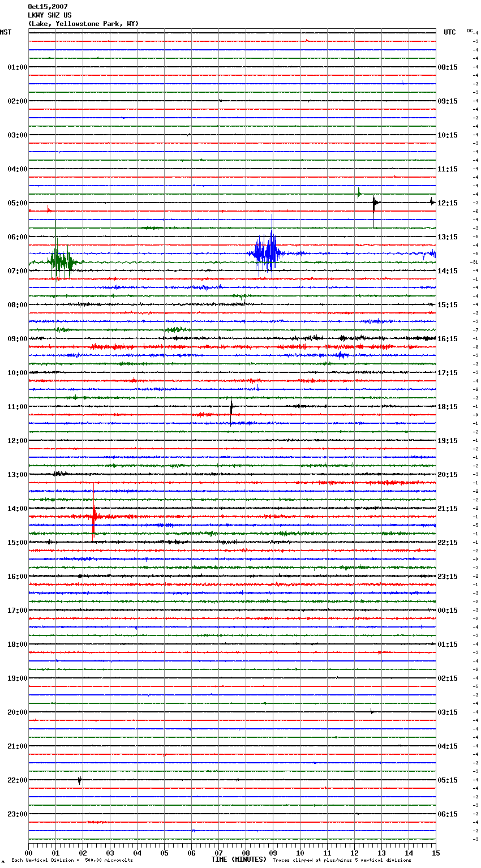Select the 06:00 MST hour label
The image size is (481, 868).
(17, 237)
